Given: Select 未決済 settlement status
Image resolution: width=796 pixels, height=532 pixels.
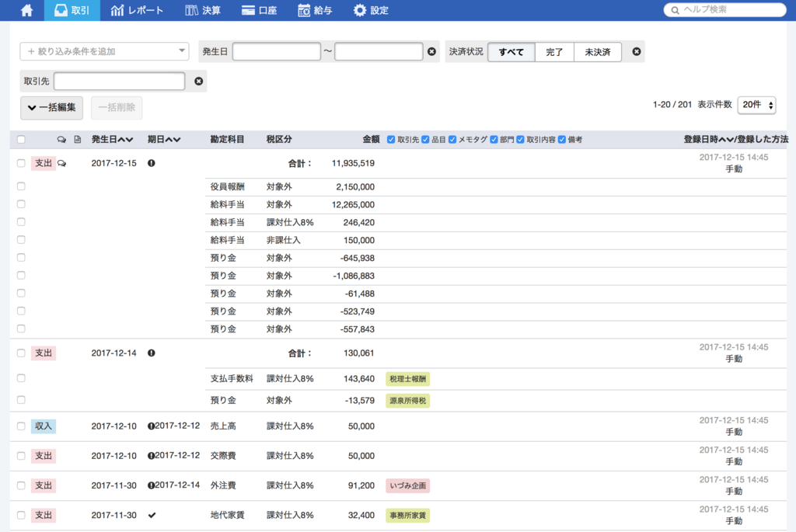Looking at the screenshot, I should click(x=598, y=52).
